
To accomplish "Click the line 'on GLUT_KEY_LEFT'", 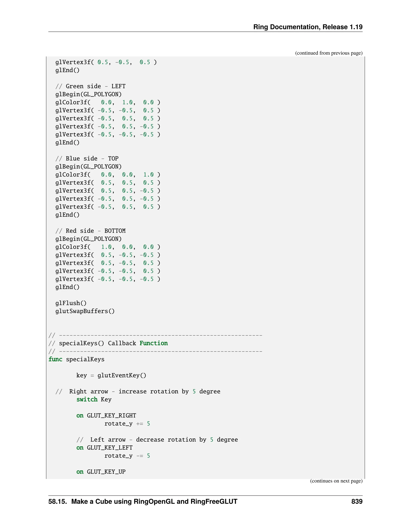I will 104,448.
